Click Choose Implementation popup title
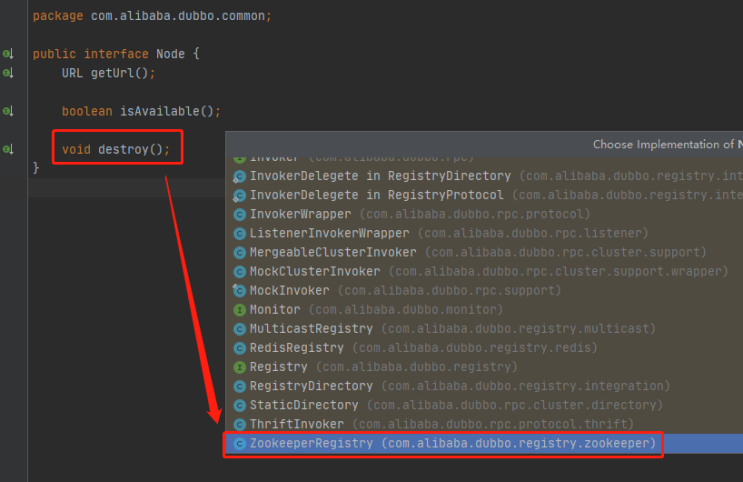This screenshot has height=482, width=743. pyautogui.click(x=668, y=145)
